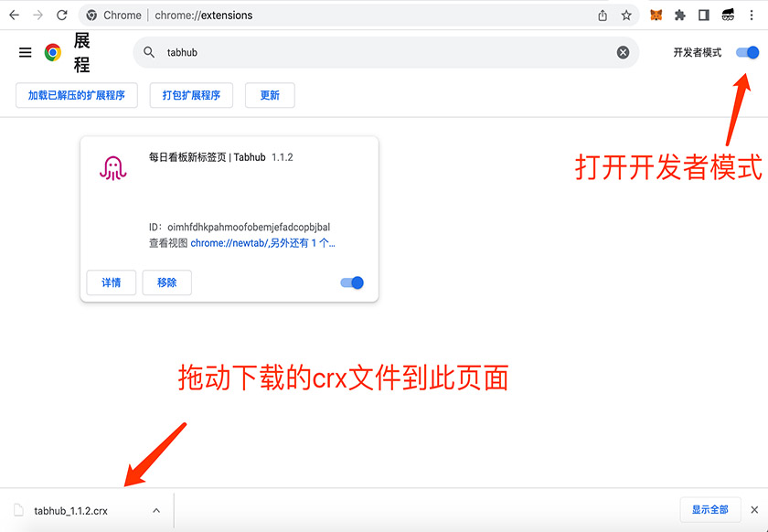768x532 pixels.
Task: Clear the tabhub search text
Action: 623,53
